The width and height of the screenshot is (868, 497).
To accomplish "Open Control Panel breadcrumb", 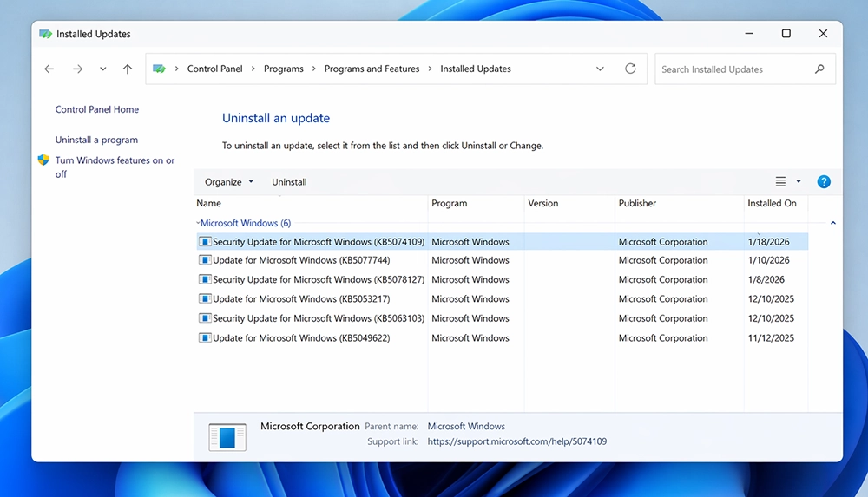I will (x=214, y=69).
